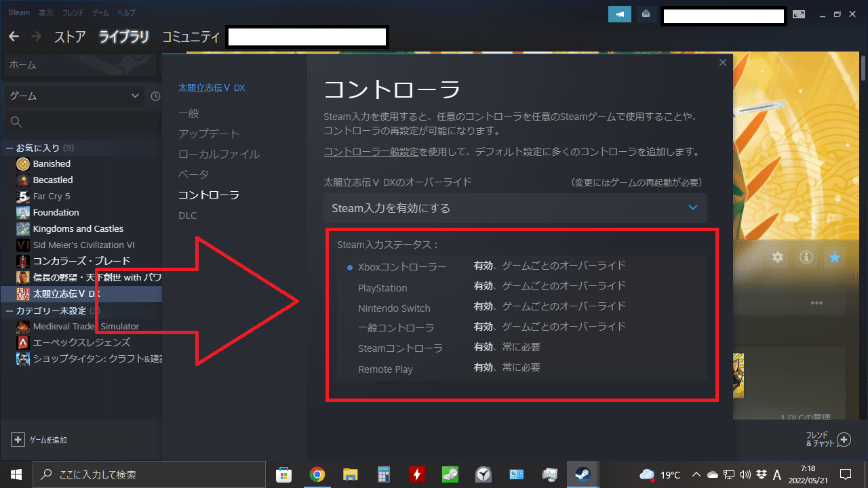
Task: Select Medieval Trade Simulator in library
Action: [x=85, y=326]
